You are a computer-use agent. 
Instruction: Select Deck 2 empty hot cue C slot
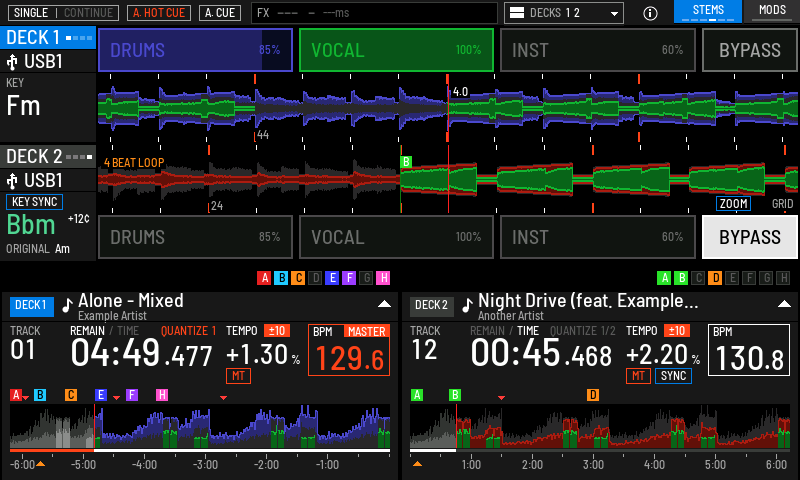[x=698, y=278]
